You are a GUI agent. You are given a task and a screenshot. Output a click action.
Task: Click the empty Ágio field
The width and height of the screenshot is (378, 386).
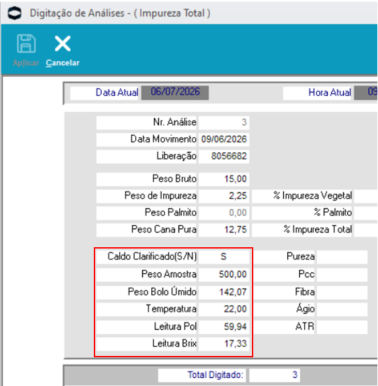tap(342, 309)
